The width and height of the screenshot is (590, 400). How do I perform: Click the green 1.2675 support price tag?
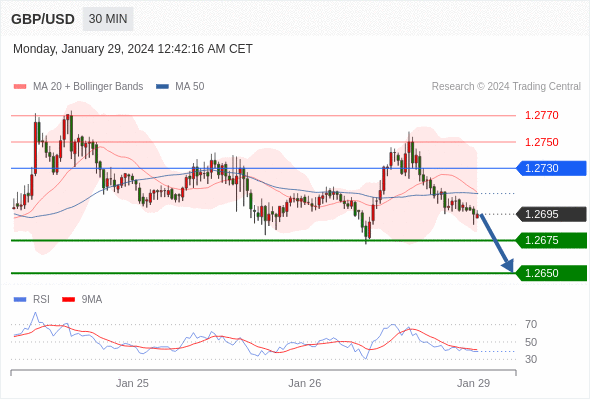pos(551,240)
